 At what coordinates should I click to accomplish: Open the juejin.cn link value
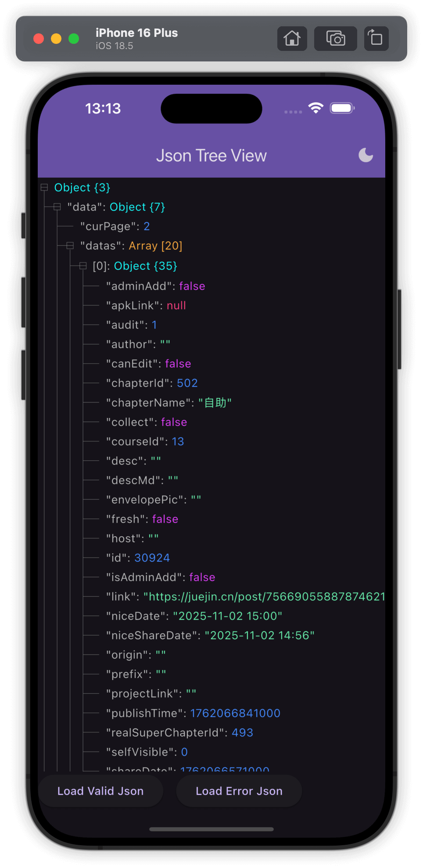click(x=263, y=596)
